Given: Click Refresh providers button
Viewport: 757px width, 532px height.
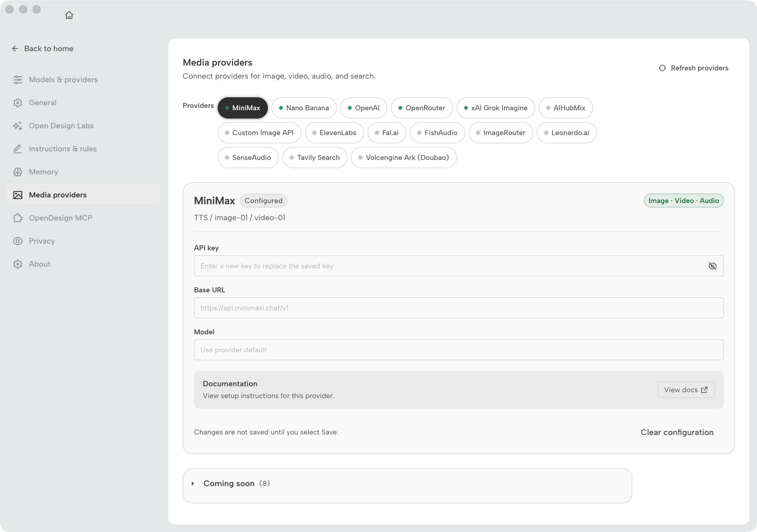Looking at the screenshot, I should [693, 68].
